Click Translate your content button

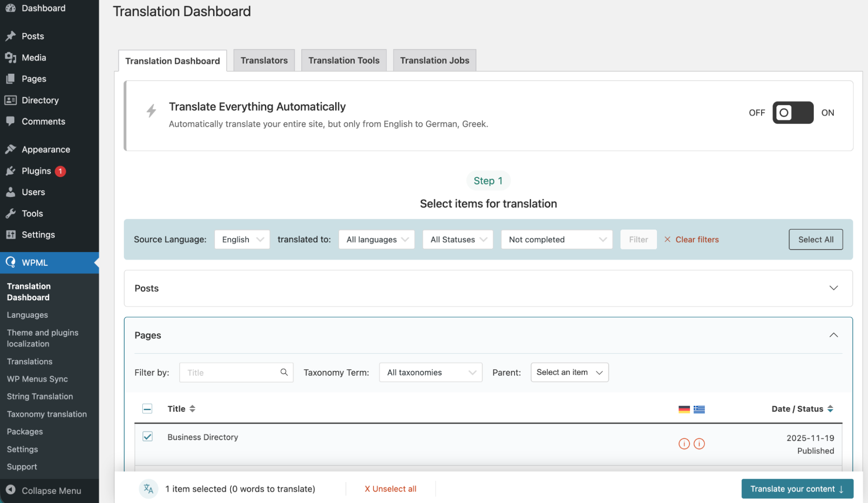[x=797, y=489]
